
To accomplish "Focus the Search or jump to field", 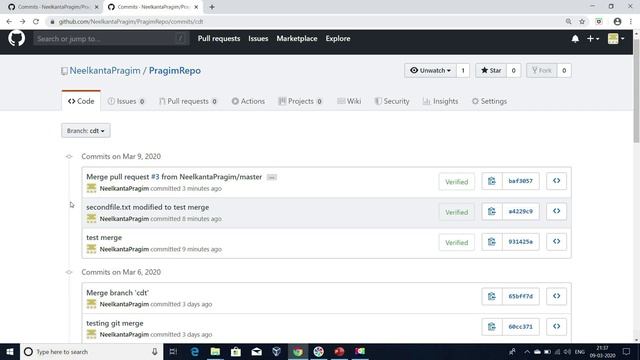I will click(111, 39).
